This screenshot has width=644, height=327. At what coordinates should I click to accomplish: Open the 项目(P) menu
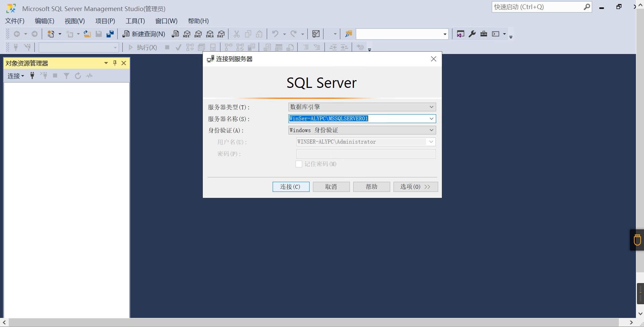(105, 21)
